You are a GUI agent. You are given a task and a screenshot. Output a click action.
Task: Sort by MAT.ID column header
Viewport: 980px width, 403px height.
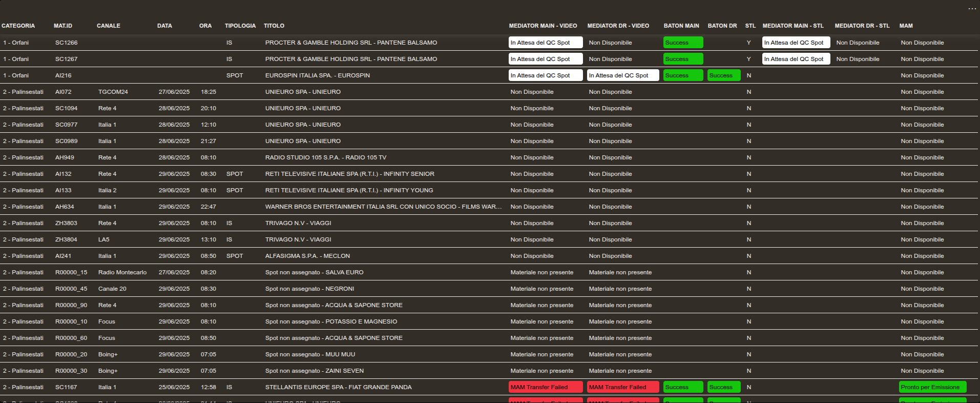pos(63,26)
